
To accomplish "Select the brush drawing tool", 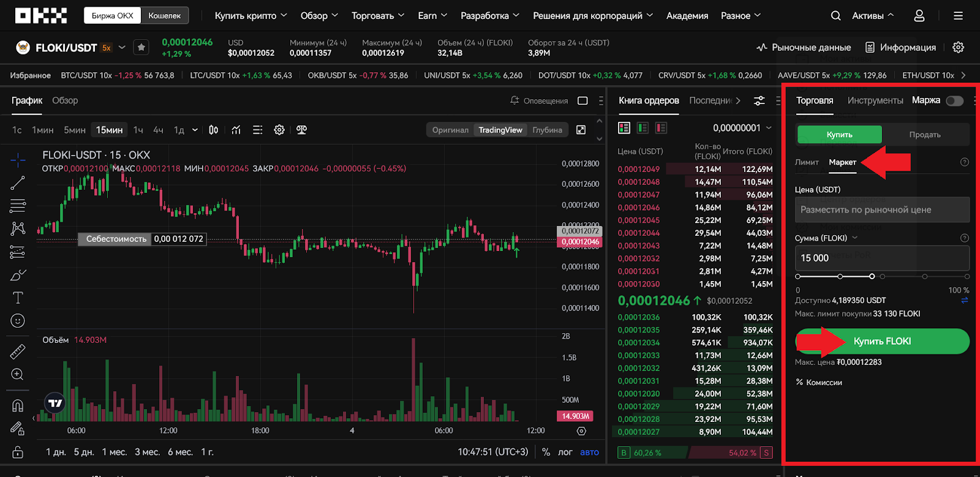I will tap(18, 275).
